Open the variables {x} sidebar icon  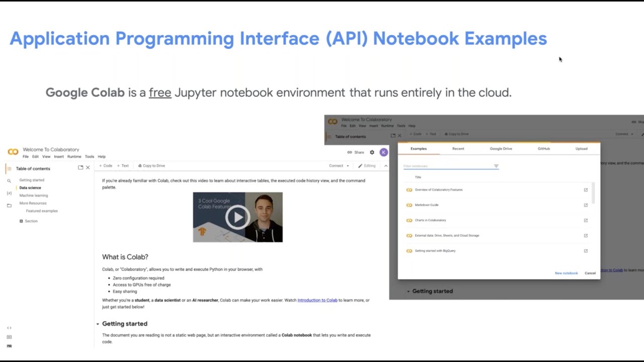[x=9, y=193]
